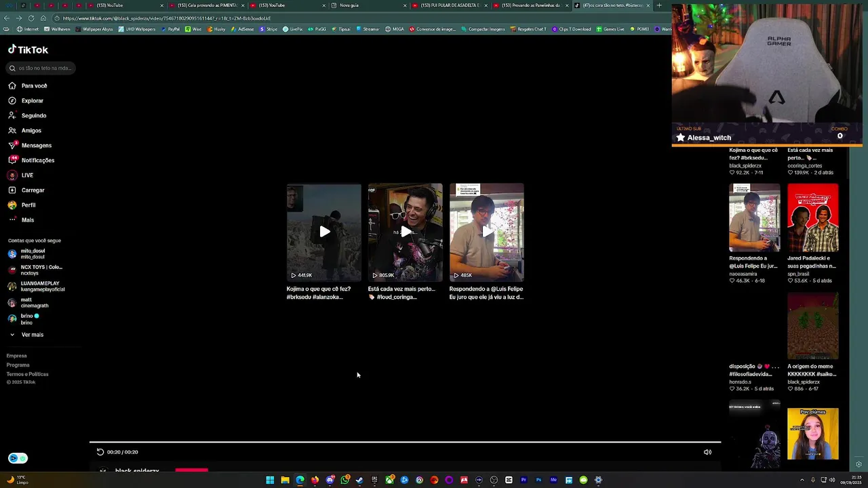This screenshot has height=488, width=868.
Task: Open OBS Studio from the taskbar
Action: pyautogui.click(x=494, y=480)
